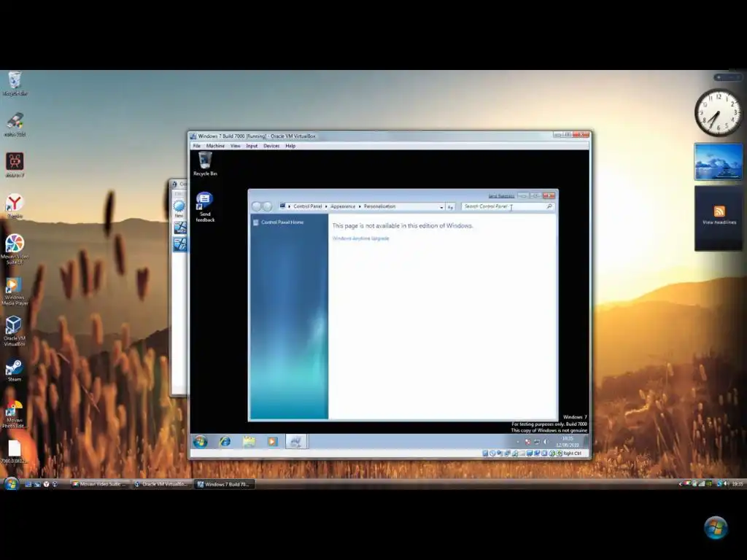Select Movavi Video Suite desktop icon

(x=15, y=249)
